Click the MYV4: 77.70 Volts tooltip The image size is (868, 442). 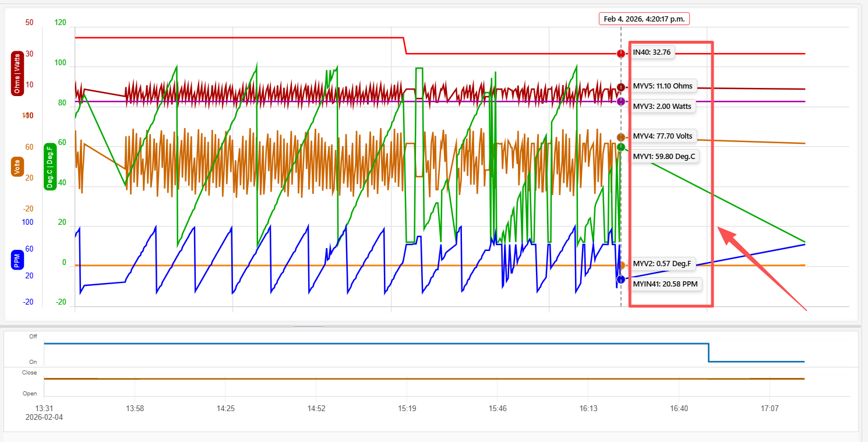tap(662, 136)
